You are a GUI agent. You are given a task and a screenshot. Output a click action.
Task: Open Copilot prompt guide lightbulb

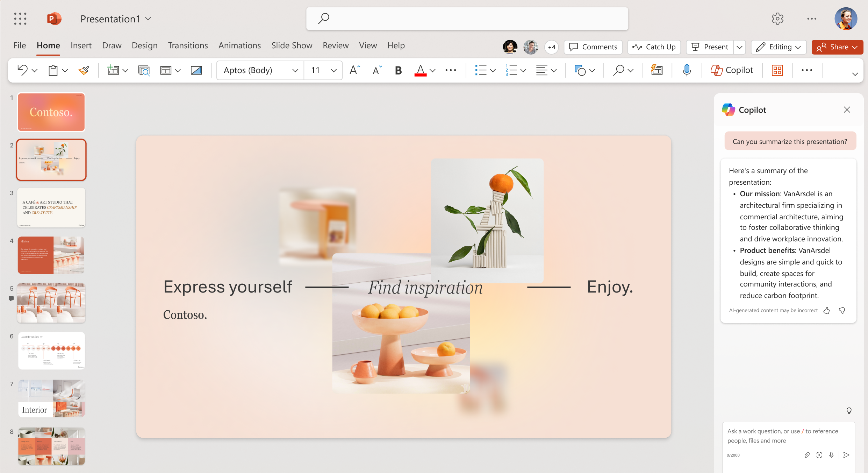pyautogui.click(x=849, y=411)
